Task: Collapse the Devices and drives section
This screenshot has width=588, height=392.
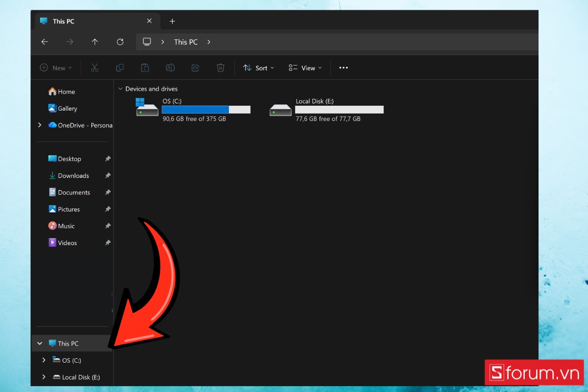Action: (x=121, y=89)
